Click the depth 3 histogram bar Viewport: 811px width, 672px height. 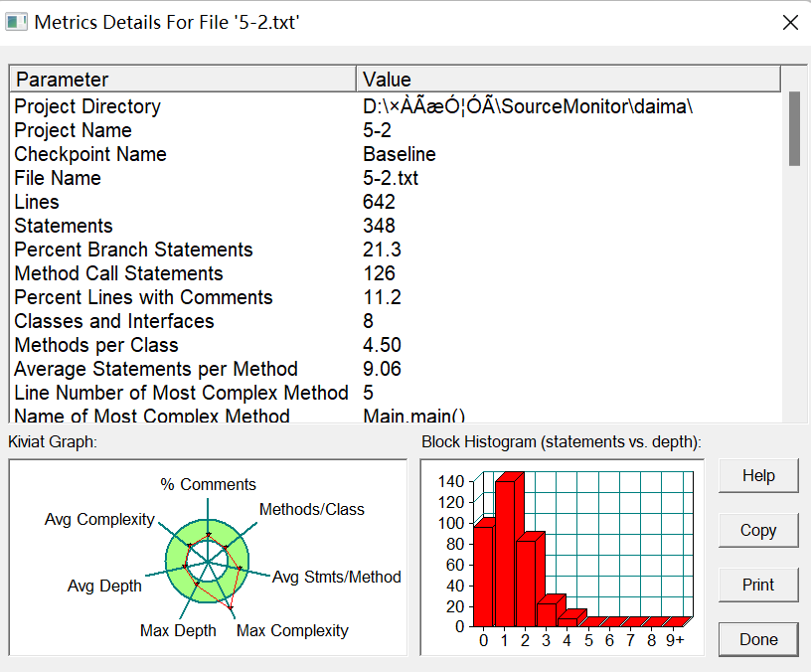pyautogui.click(x=547, y=614)
